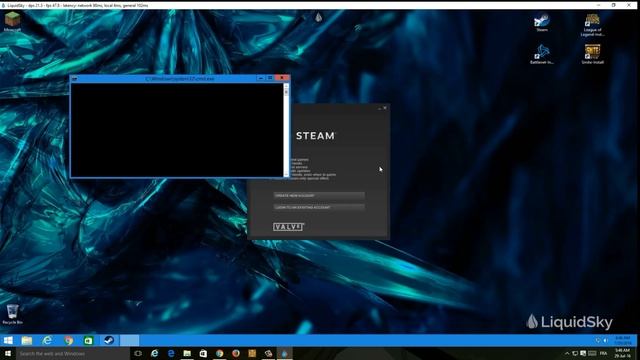Open the Minecraft desktop shortcut
This screenshot has height=360, width=640.
pyautogui.click(x=12, y=21)
